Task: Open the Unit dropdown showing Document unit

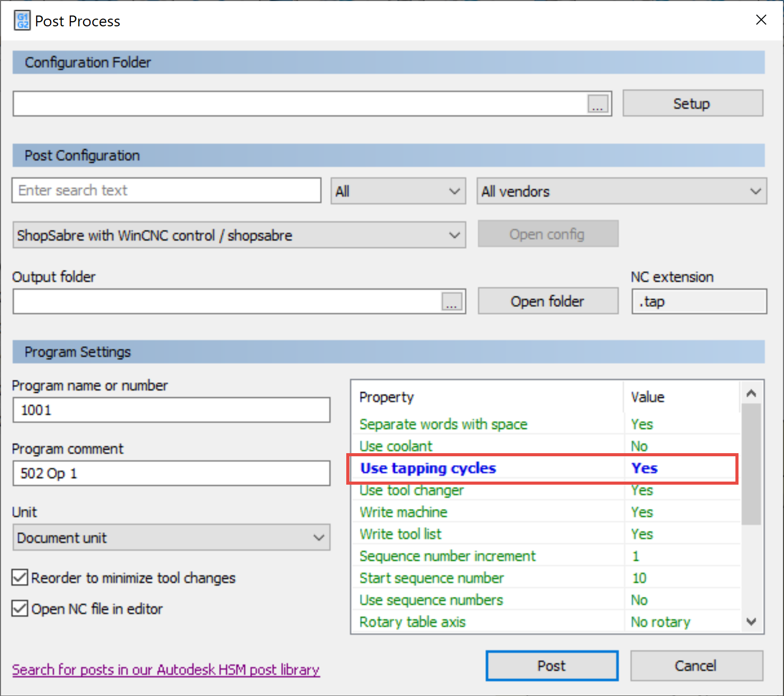Action: 318,537
